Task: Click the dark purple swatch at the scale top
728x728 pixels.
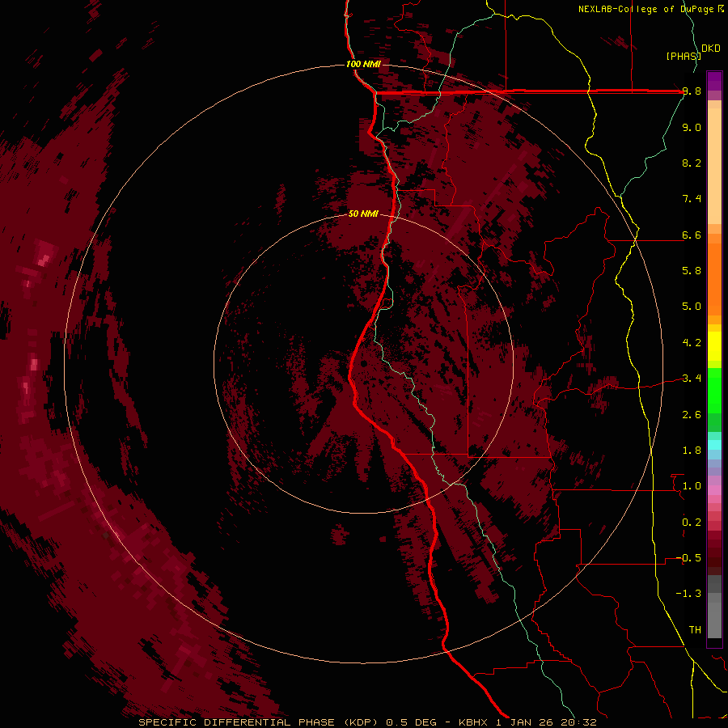Action: pos(714,81)
